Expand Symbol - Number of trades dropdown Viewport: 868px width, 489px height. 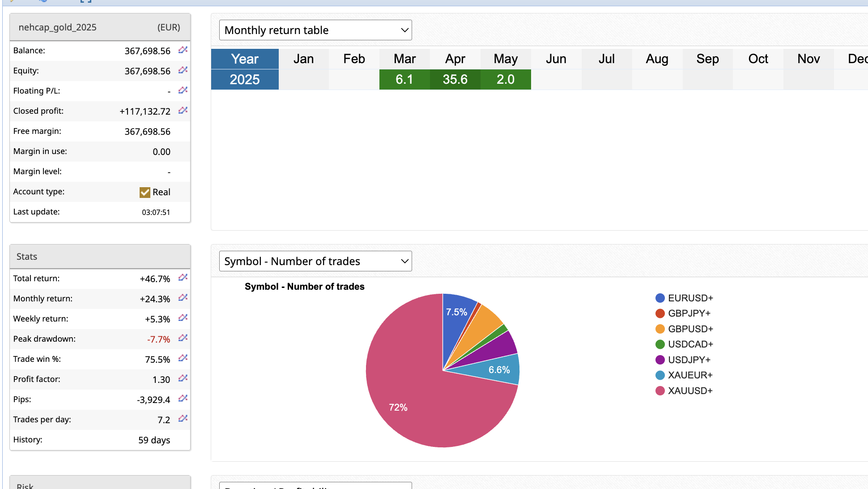tap(315, 261)
